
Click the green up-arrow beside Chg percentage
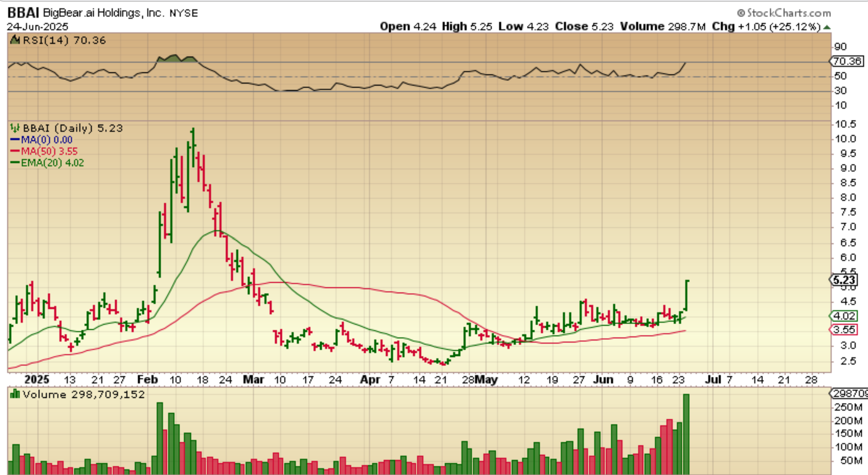pyautogui.click(x=827, y=27)
